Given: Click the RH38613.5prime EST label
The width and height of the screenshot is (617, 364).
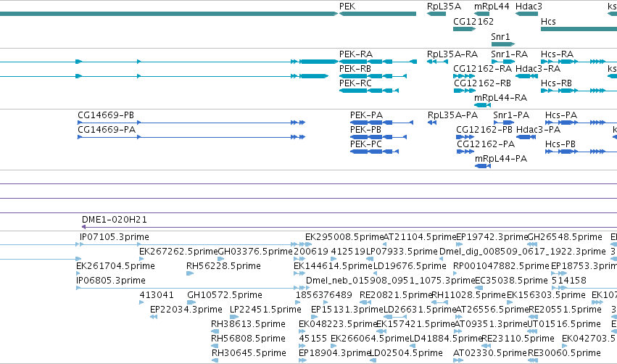Looking at the screenshot, I should [248, 324].
